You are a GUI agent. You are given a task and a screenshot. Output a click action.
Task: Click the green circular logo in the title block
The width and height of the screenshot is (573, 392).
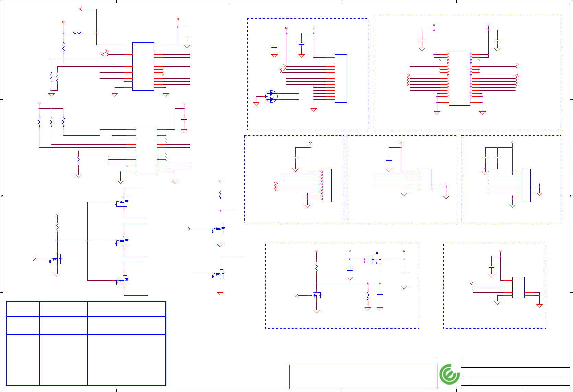pos(449,374)
